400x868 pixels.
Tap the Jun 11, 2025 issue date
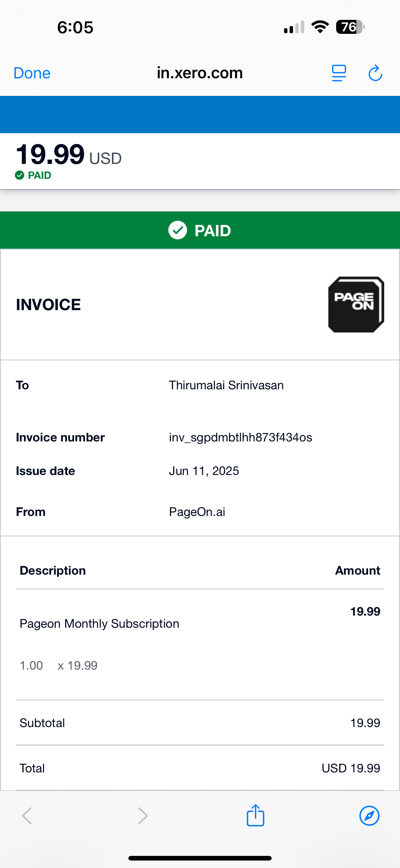[x=204, y=471]
